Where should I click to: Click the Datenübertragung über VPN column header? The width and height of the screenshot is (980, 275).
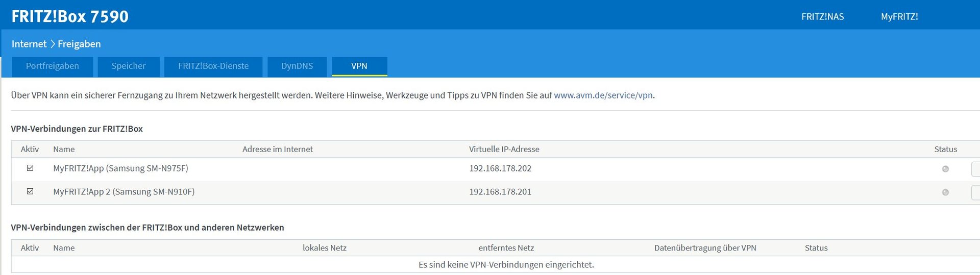(x=705, y=248)
